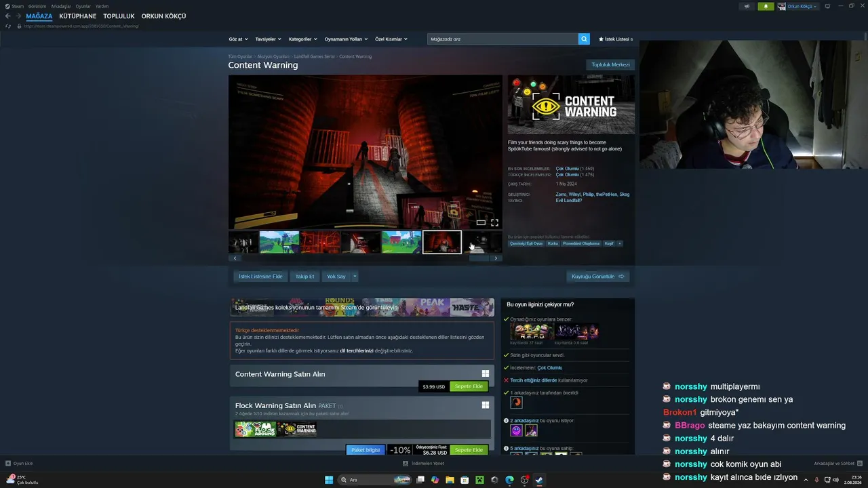
Task: Switch to the TOPLULUK tab
Action: tap(119, 16)
